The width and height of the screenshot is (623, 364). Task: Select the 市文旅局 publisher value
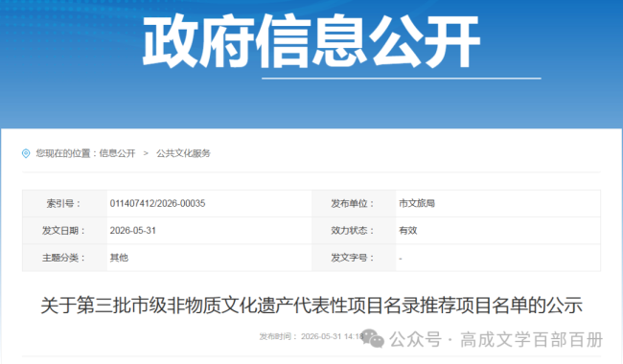[x=417, y=204]
